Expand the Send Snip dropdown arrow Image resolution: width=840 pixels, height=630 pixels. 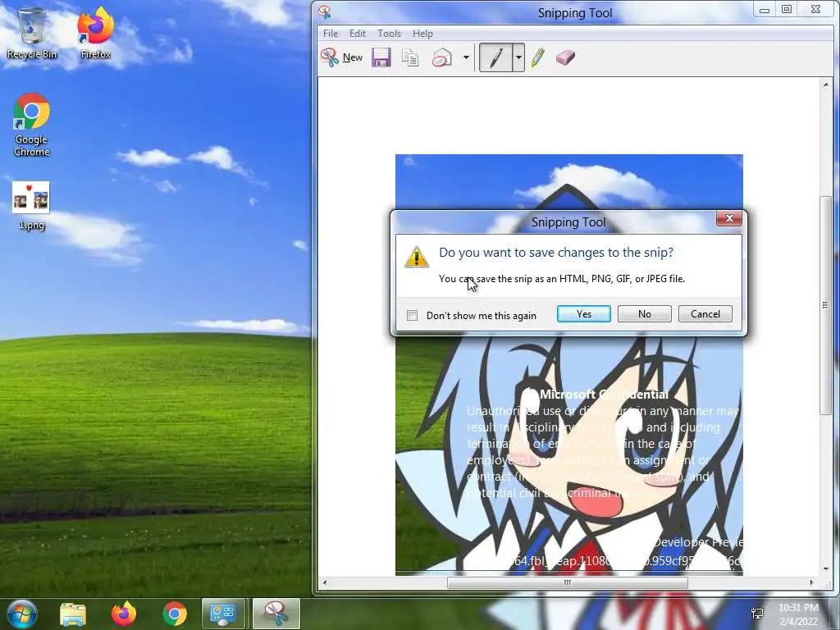coord(466,57)
